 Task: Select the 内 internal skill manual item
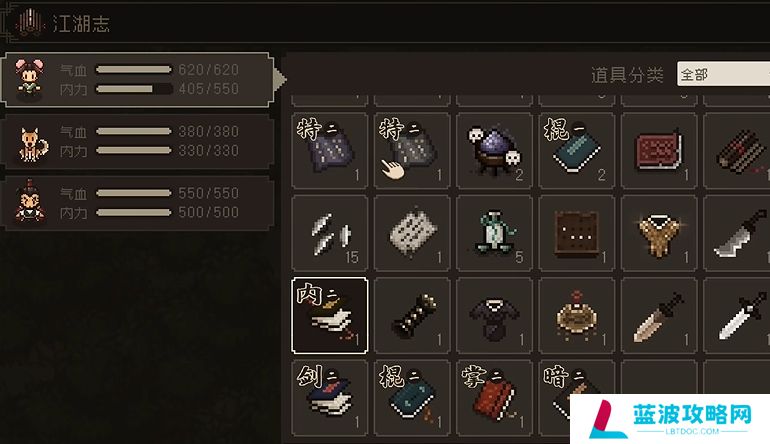point(330,315)
